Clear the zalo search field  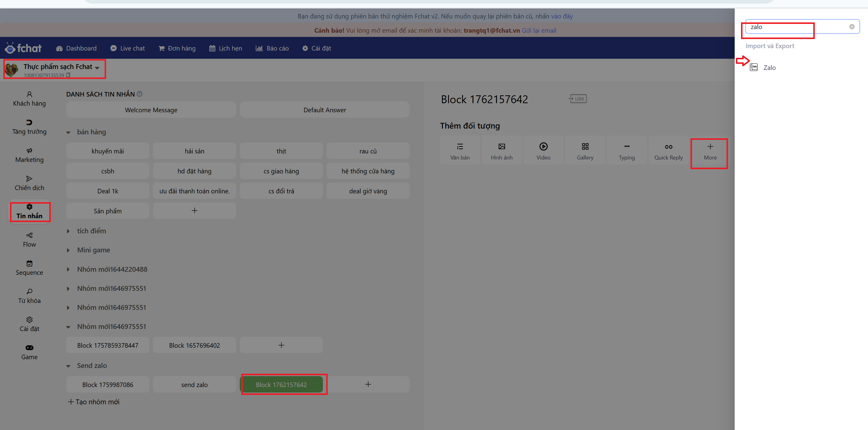(x=851, y=27)
